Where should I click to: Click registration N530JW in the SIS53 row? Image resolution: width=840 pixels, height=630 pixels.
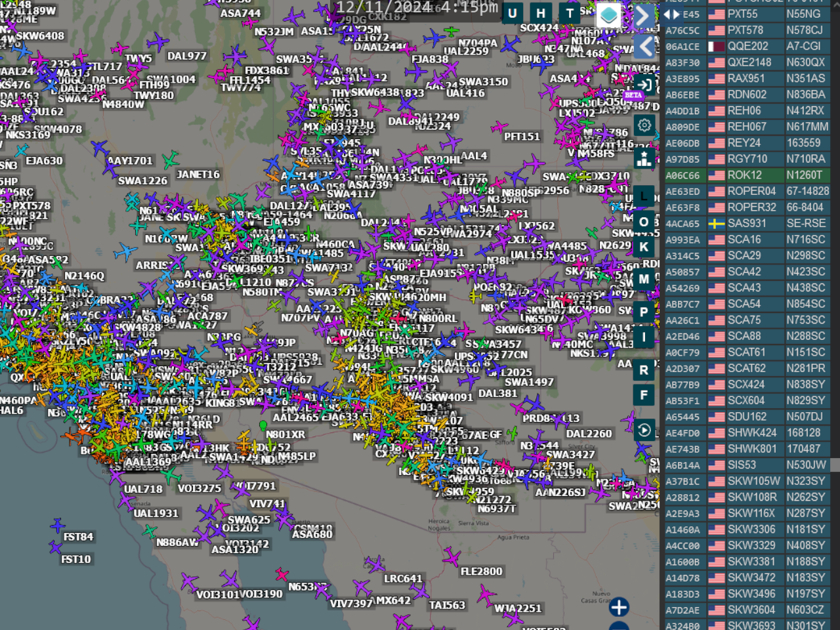[x=806, y=465]
